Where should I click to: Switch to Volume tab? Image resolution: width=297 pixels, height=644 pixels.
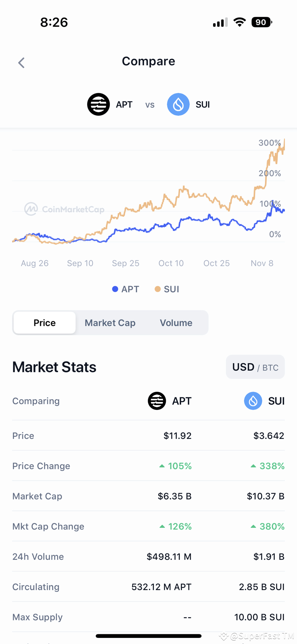[x=176, y=323]
